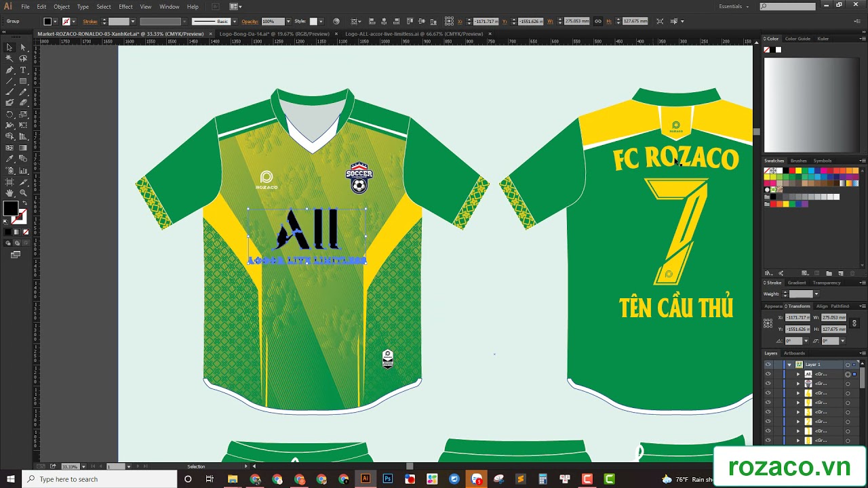868x488 pixels.
Task: Click the Stroke link in control bar
Action: pos(90,21)
